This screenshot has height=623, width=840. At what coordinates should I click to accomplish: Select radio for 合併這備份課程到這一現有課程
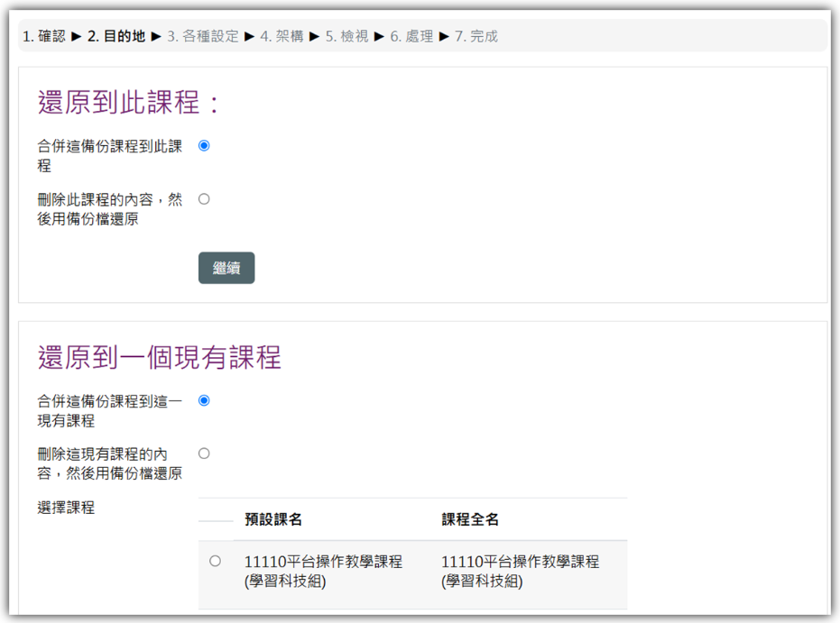(x=204, y=400)
